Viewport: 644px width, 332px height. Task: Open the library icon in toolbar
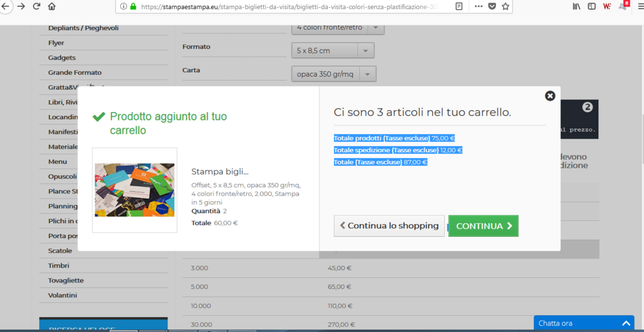(x=576, y=6)
